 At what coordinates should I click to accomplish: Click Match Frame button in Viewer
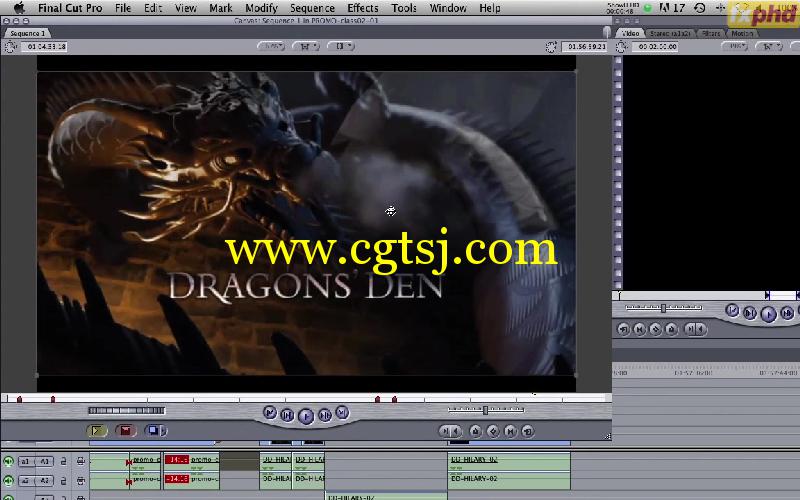623,330
